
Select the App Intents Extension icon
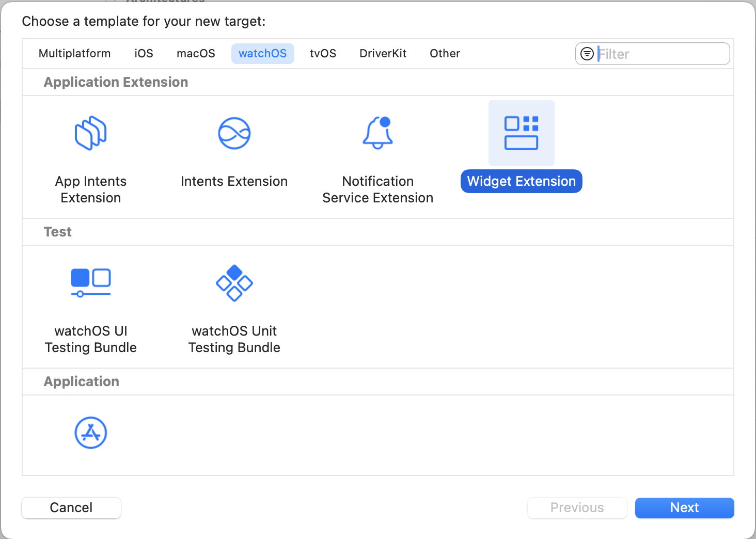coord(91,133)
